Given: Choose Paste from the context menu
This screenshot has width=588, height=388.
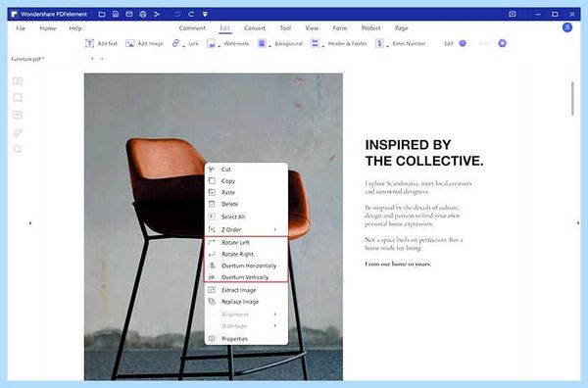Looking at the screenshot, I should point(246,193).
